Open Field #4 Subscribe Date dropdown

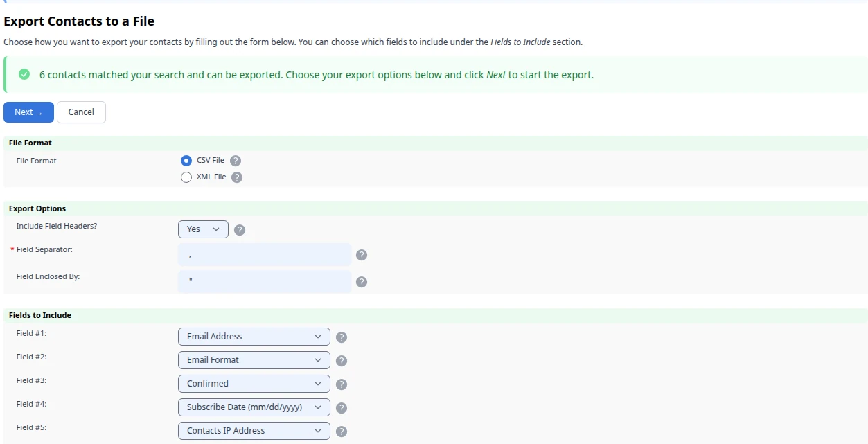[254, 407]
